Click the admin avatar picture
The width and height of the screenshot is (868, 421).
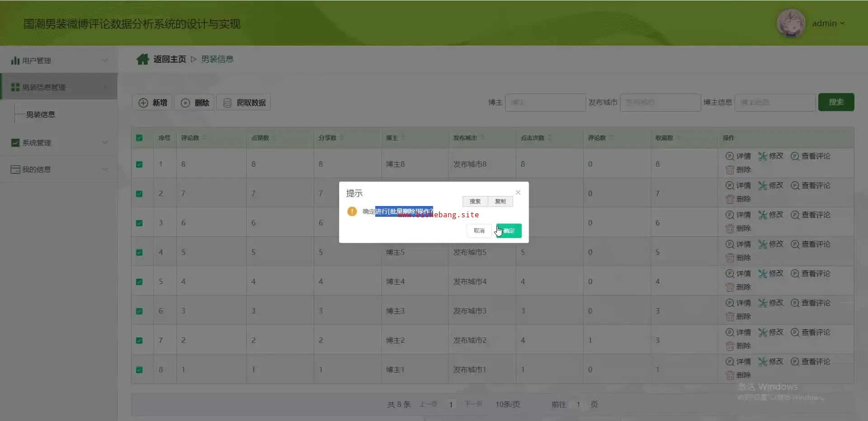point(790,23)
